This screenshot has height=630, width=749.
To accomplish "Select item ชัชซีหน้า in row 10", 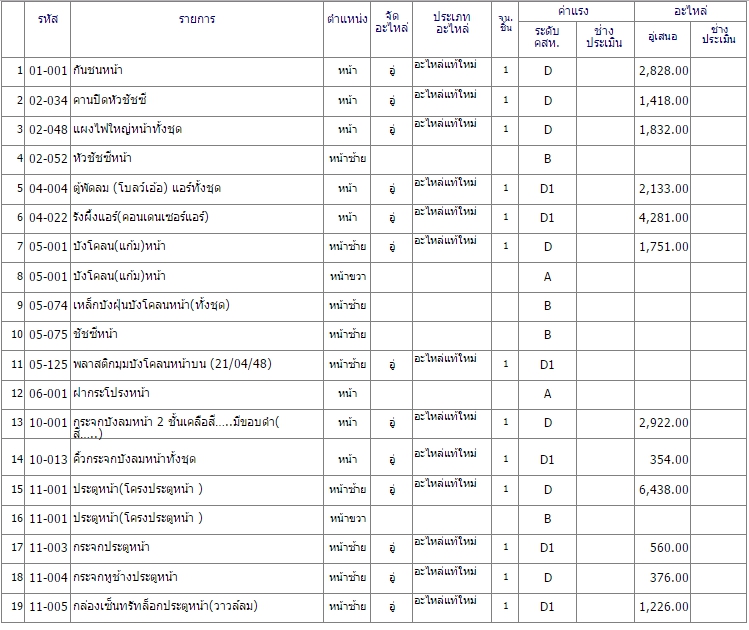I will (96, 334).
